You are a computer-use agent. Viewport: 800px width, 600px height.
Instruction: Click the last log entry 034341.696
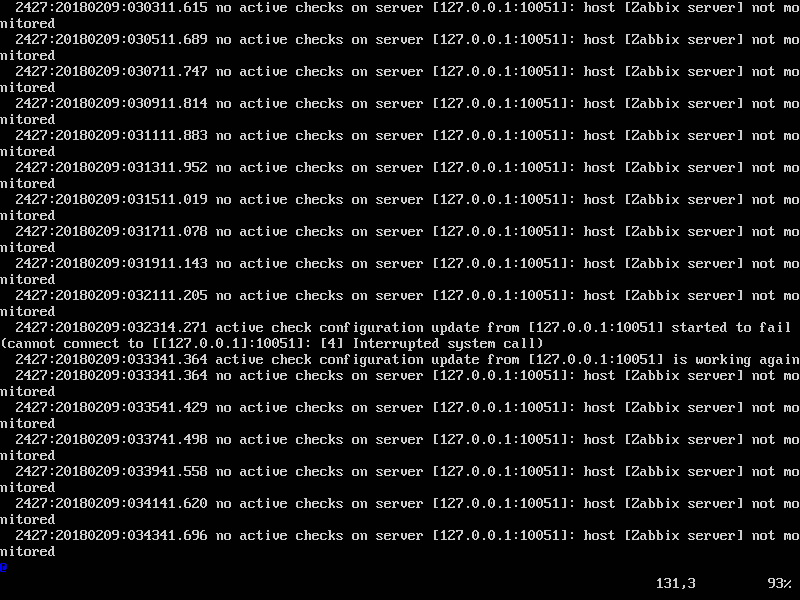[400, 543]
